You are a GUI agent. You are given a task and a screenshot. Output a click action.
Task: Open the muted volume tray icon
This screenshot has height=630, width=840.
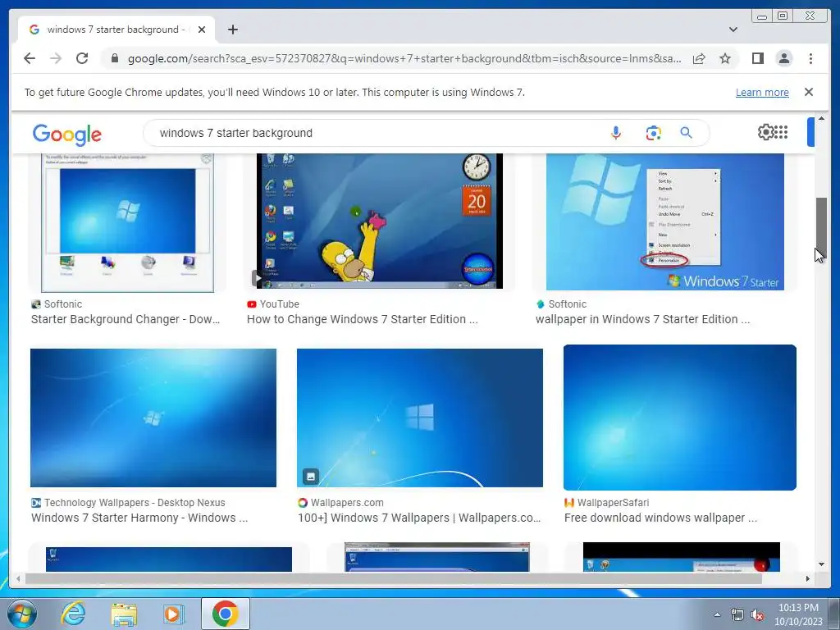[757, 615]
